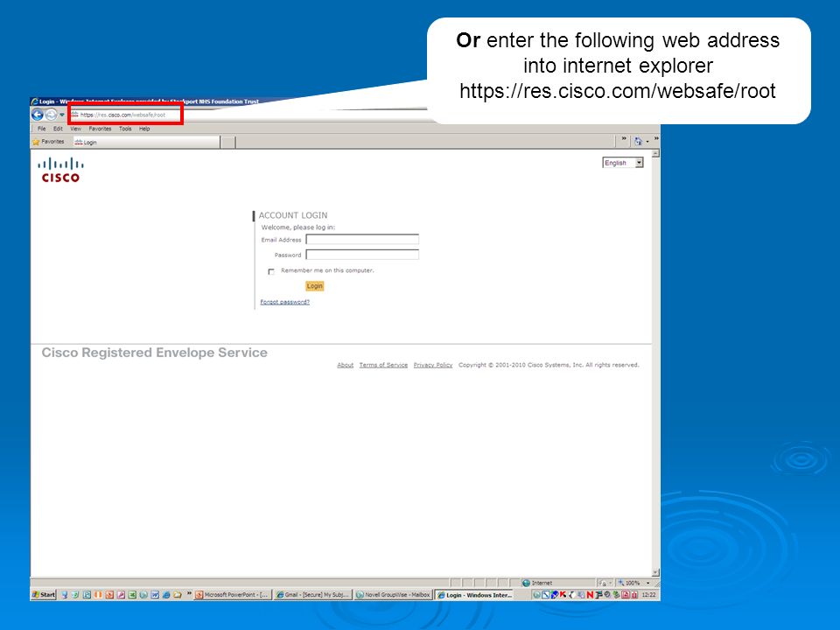The image size is (840, 630).
Task: Switch to the Novell GroupWise Mailbox taskbar button
Action: click(393, 595)
